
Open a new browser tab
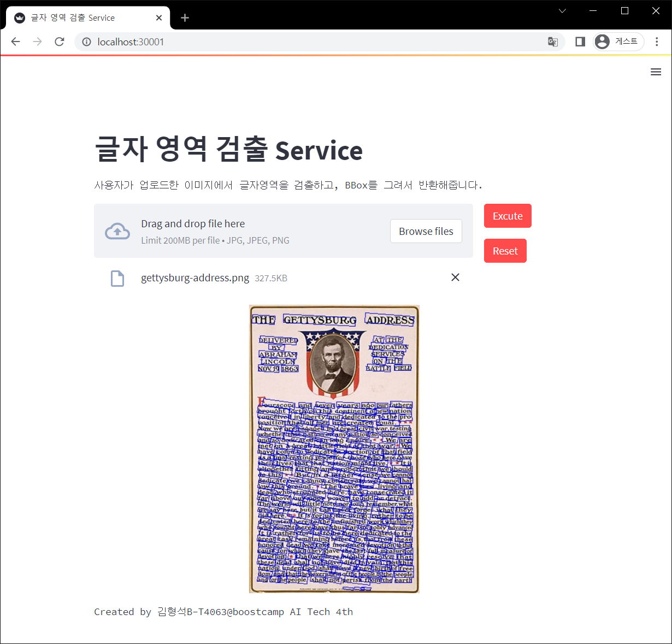pyautogui.click(x=185, y=18)
